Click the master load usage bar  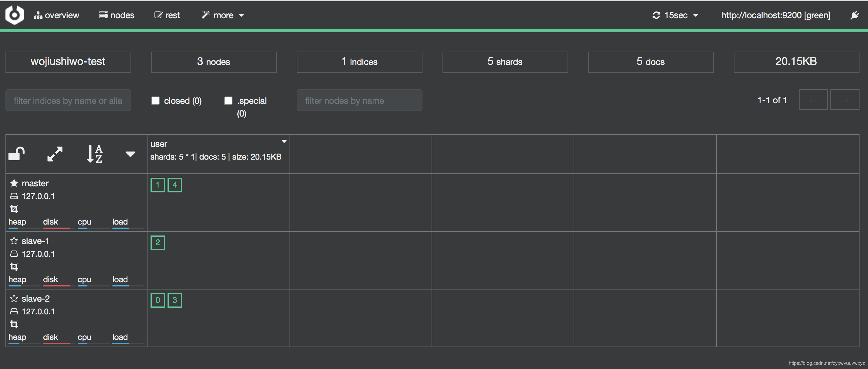pos(128,228)
